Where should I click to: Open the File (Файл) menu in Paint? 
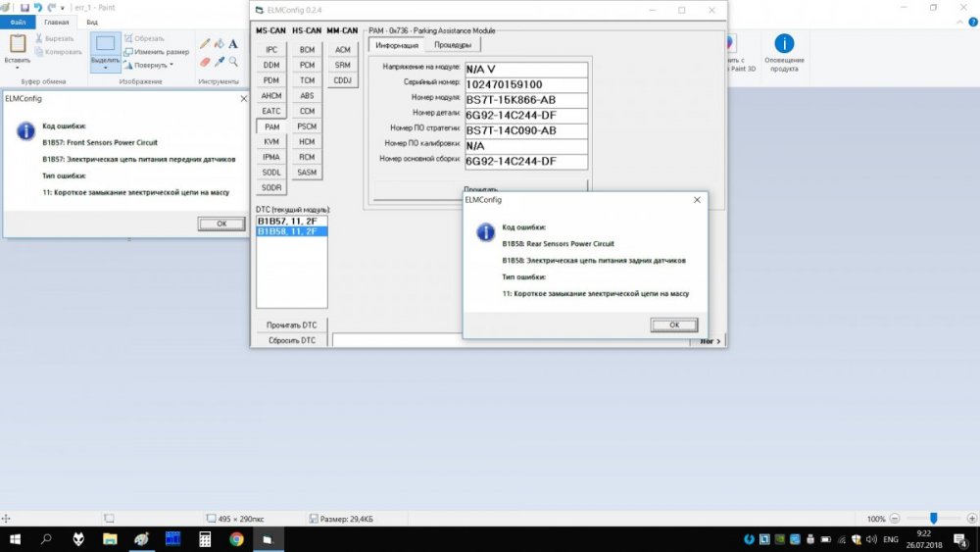pyautogui.click(x=18, y=22)
